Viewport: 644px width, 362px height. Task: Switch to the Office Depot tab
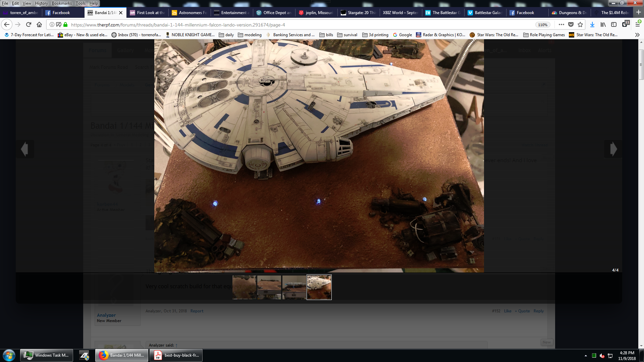tap(274, 13)
